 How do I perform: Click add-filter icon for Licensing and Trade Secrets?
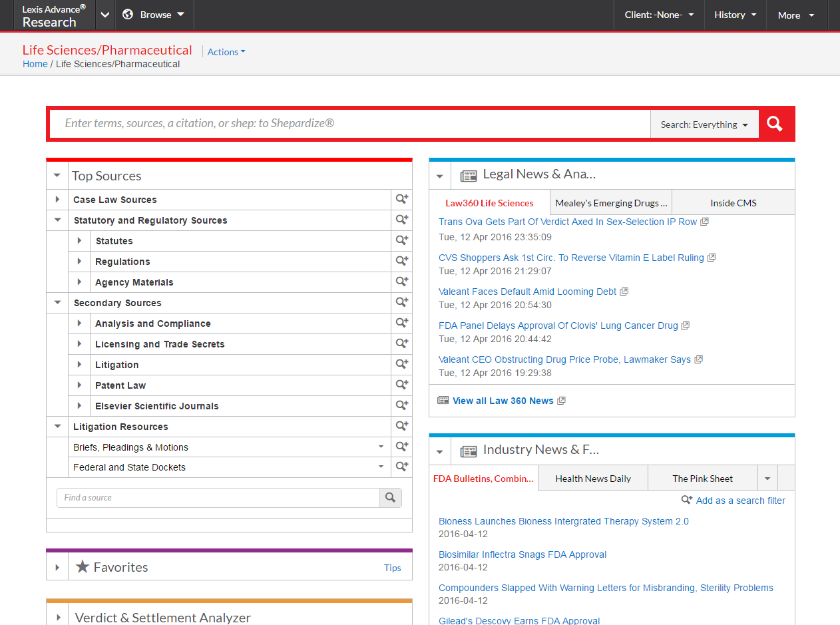(x=401, y=343)
